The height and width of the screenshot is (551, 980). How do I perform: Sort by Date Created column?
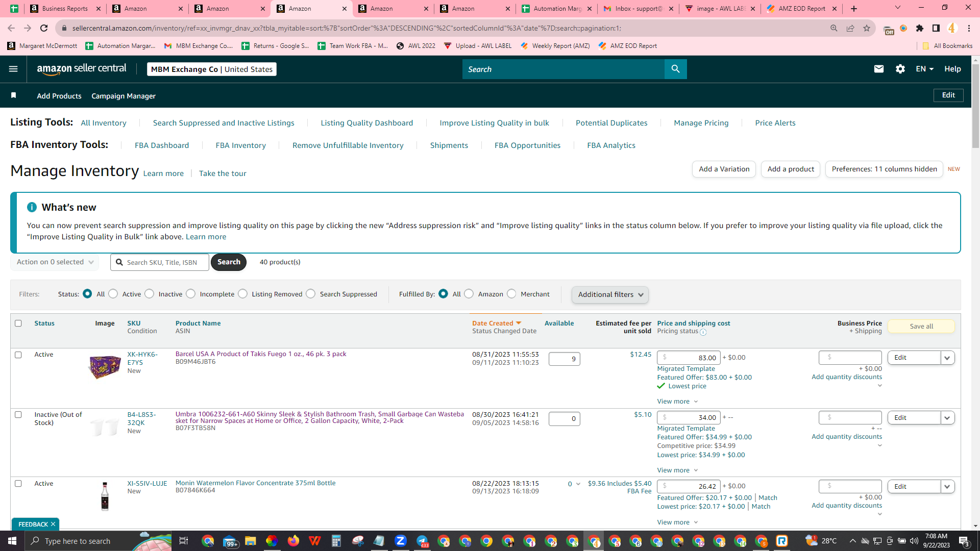click(496, 323)
